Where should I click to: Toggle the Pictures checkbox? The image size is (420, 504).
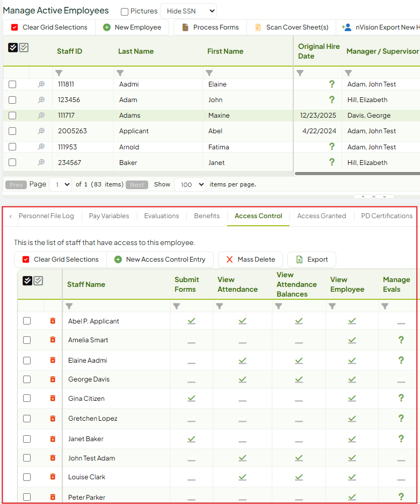pyautogui.click(x=125, y=12)
